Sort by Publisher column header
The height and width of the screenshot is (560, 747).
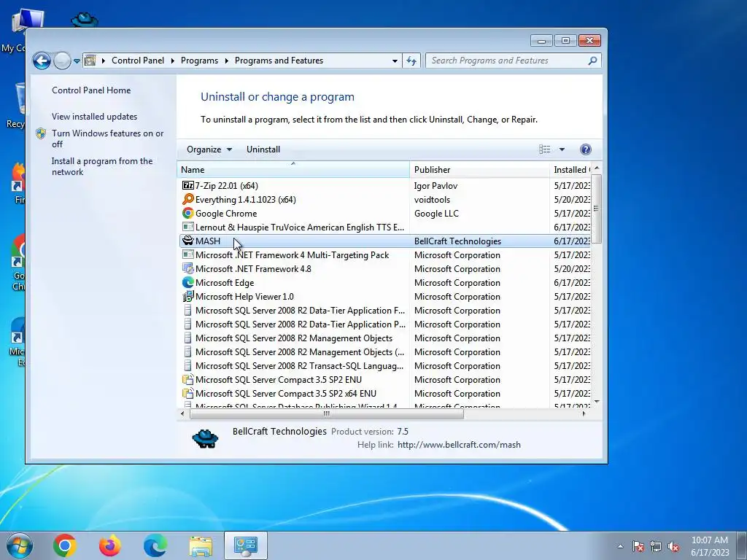click(x=479, y=169)
